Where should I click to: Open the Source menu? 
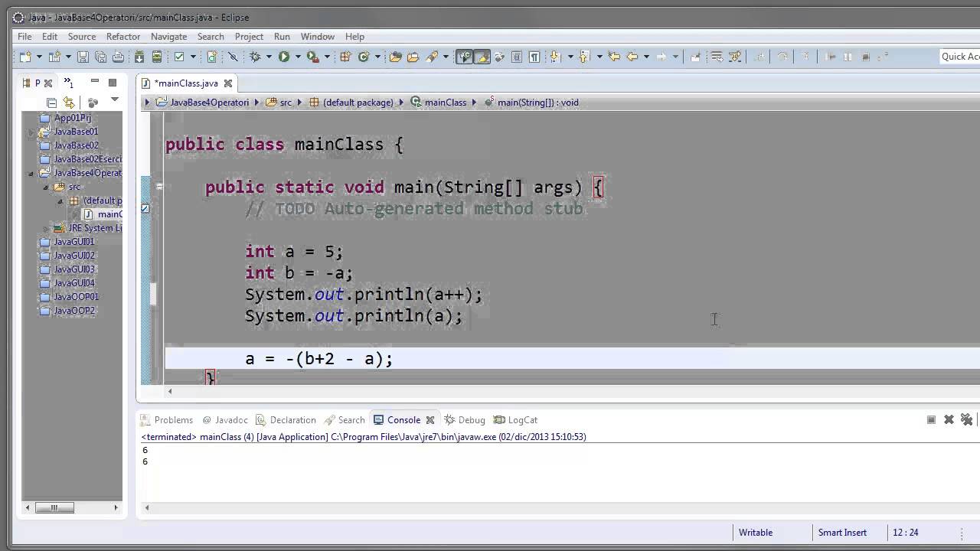click(x=82, y=37)
